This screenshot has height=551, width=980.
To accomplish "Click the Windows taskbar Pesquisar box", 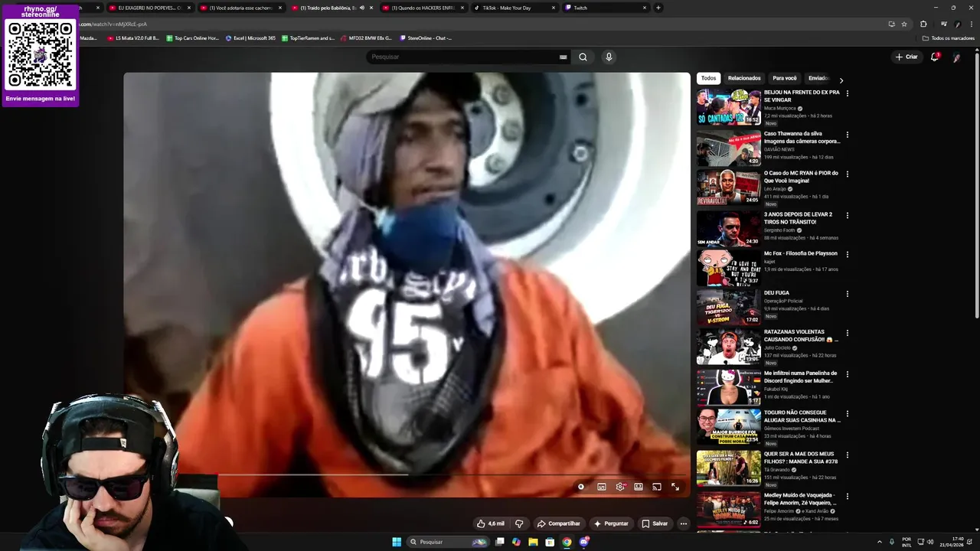I will pyautogui.click(x=448, y=542).
